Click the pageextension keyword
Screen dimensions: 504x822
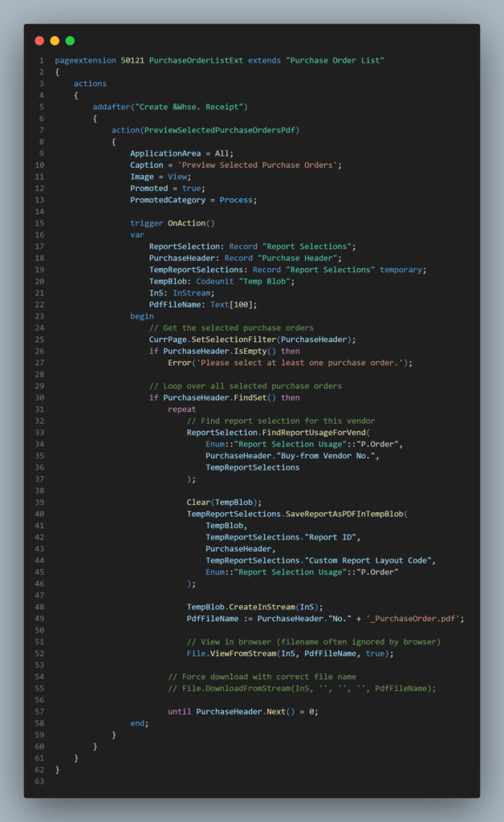pos(85,60)
